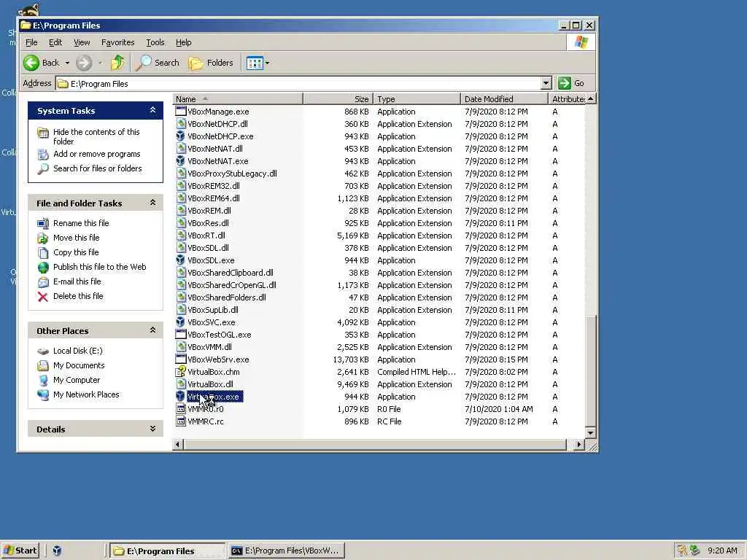Open the Favorites menu
This screenshot has height=560, width=747.
click(117, 42)
